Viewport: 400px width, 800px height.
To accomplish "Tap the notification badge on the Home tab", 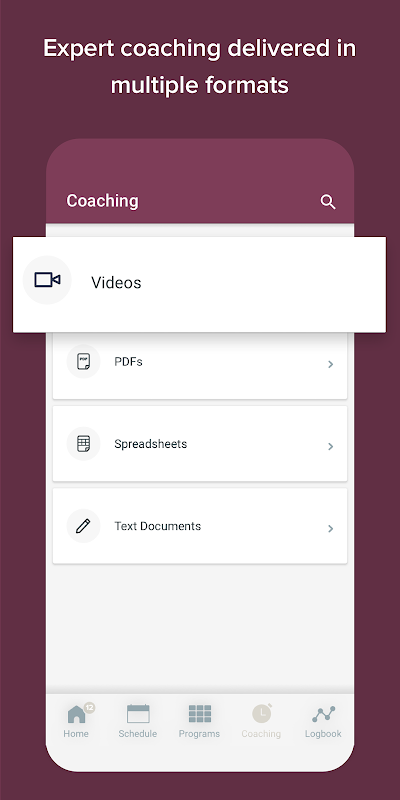I will coord(89,707).
